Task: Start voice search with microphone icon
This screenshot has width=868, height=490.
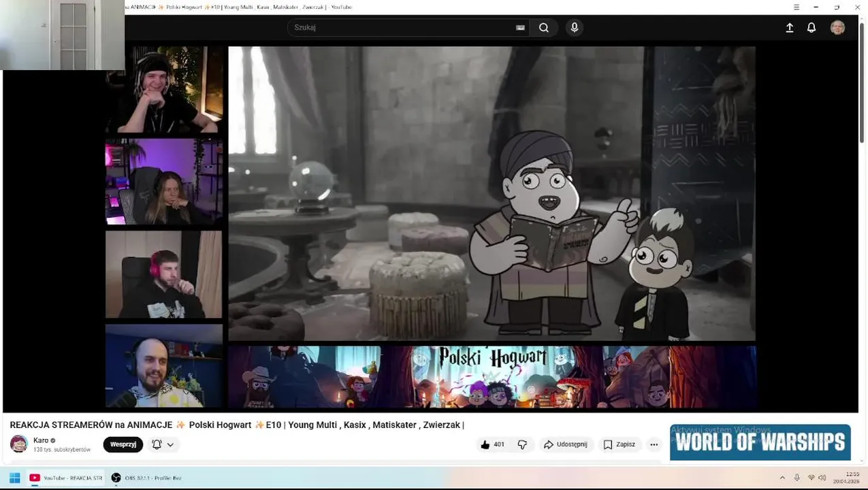Action: (574, 28)
